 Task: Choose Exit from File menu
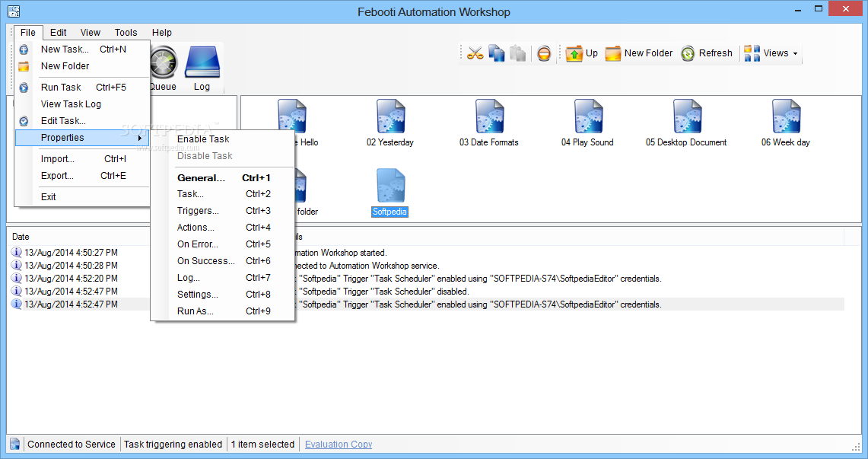(82, 196)
